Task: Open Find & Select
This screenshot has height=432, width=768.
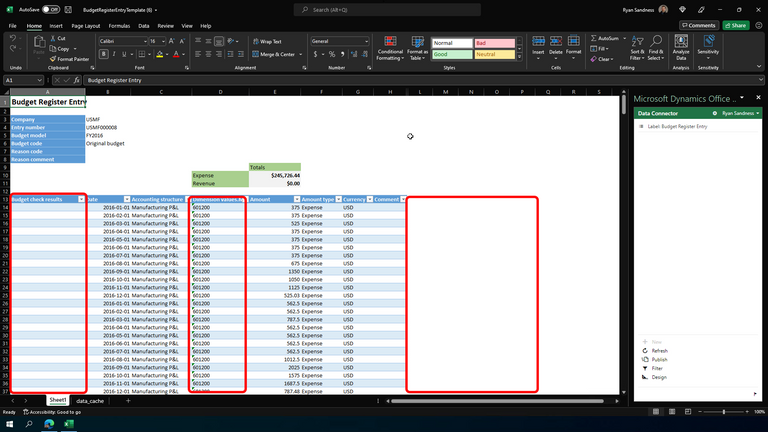Action: [655, 48]
